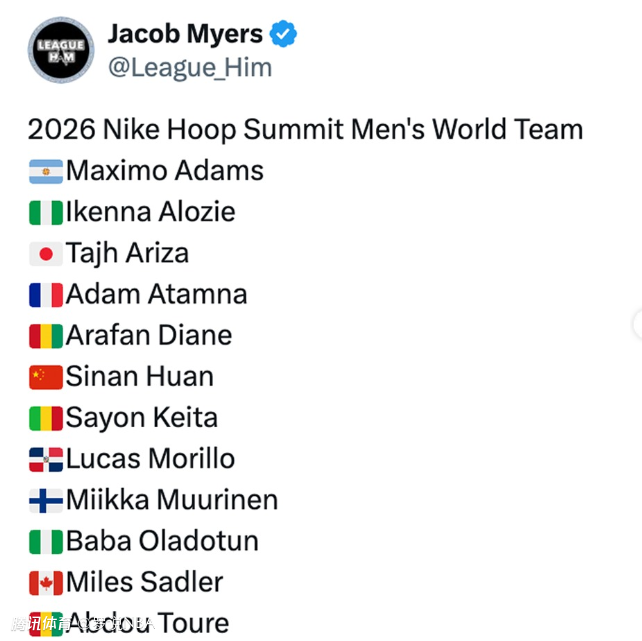Click the Finland flag beside Miikka Muurinen

tap(46, 500)
